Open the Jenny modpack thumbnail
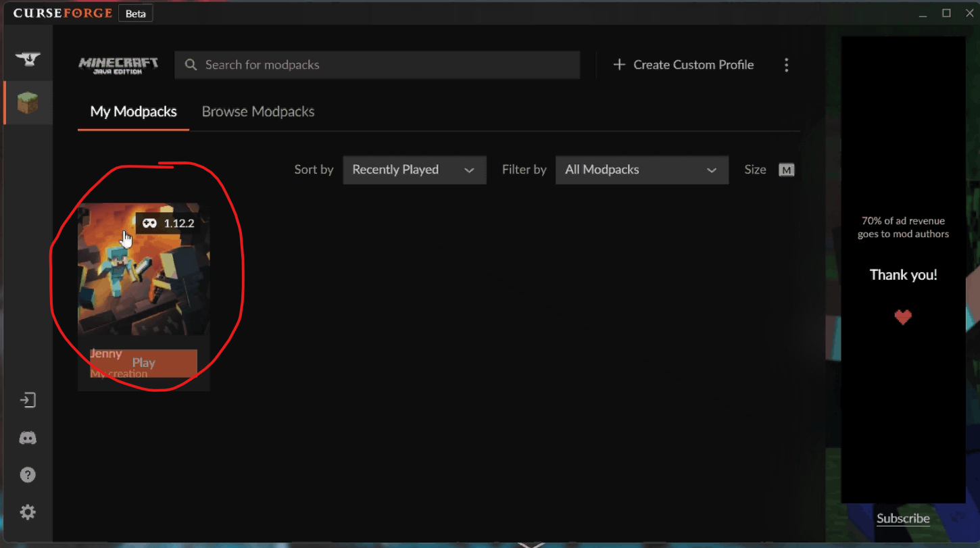 pyautogui.click(x=144, y=269)
